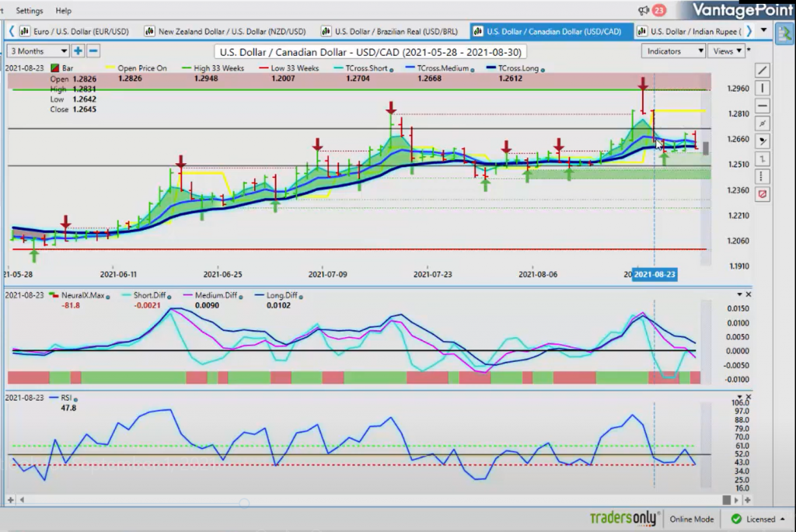Open the Indicators dropdown
The width and height of the screenshot is (796, 532).
(x=673, y=50)
